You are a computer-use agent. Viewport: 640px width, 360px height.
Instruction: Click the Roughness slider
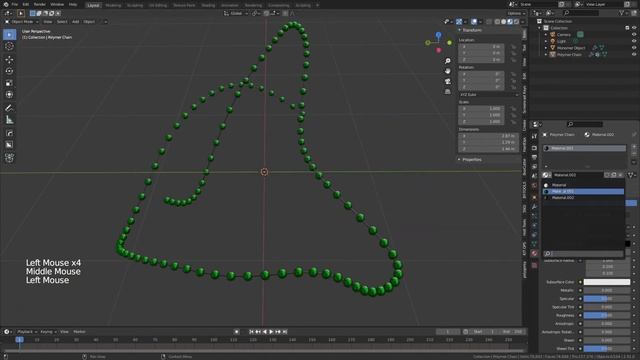[x=607, y=315]
